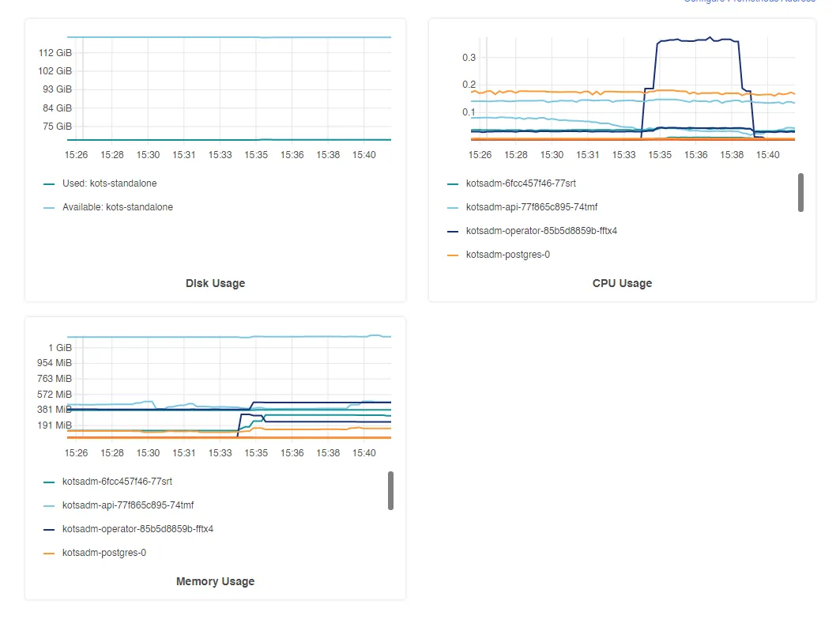This screenshot has height=620, width=840.
Task: Click the "93 GiB" axis label
Action: (58, 89)
